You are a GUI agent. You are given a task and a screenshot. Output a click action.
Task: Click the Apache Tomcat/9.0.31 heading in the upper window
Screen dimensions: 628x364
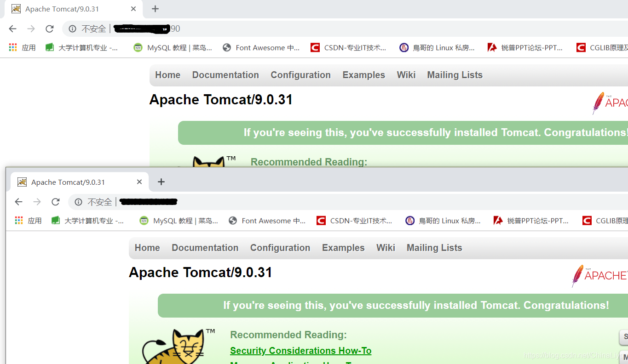coord(221,100)
